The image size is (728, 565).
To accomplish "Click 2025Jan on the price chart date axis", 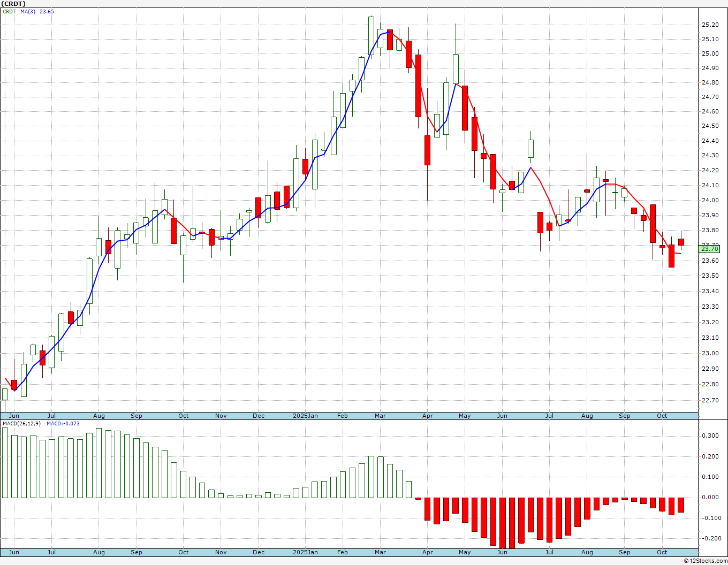I will [306, 416].
